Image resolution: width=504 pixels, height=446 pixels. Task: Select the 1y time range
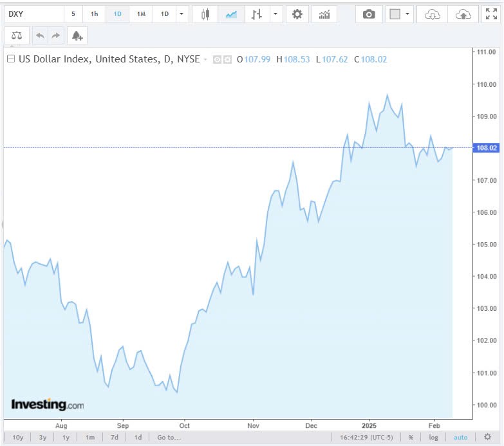click(66, 438)
